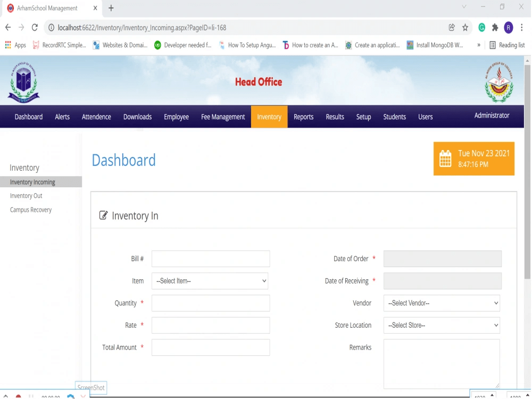532x399 pixels.
Task: Select Inventory Out in sidebar
Action: click(x=26, y=196)
